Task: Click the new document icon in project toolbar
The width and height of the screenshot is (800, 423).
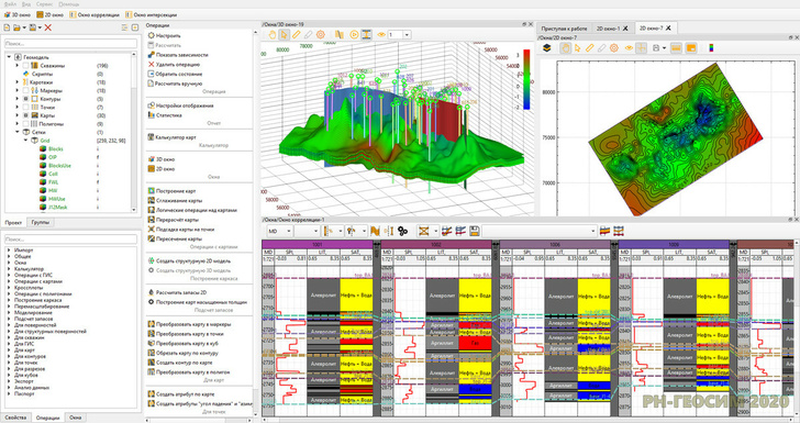Action: 9,28
